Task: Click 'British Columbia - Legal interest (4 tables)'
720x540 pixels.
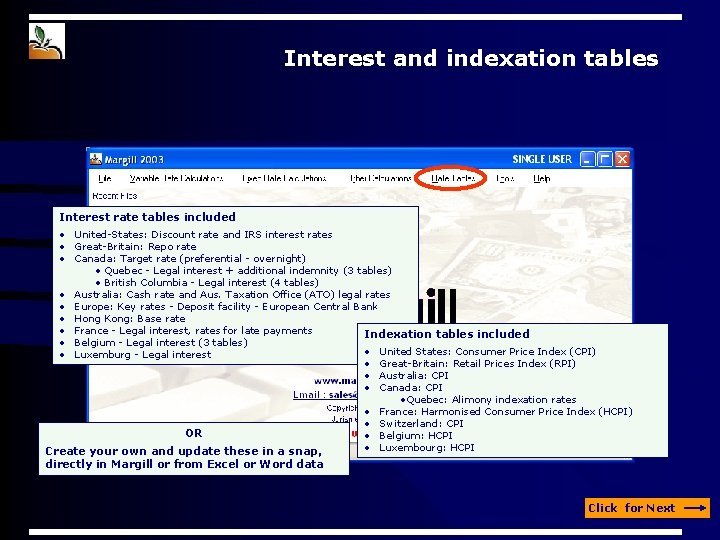Action: click(211, 282)
